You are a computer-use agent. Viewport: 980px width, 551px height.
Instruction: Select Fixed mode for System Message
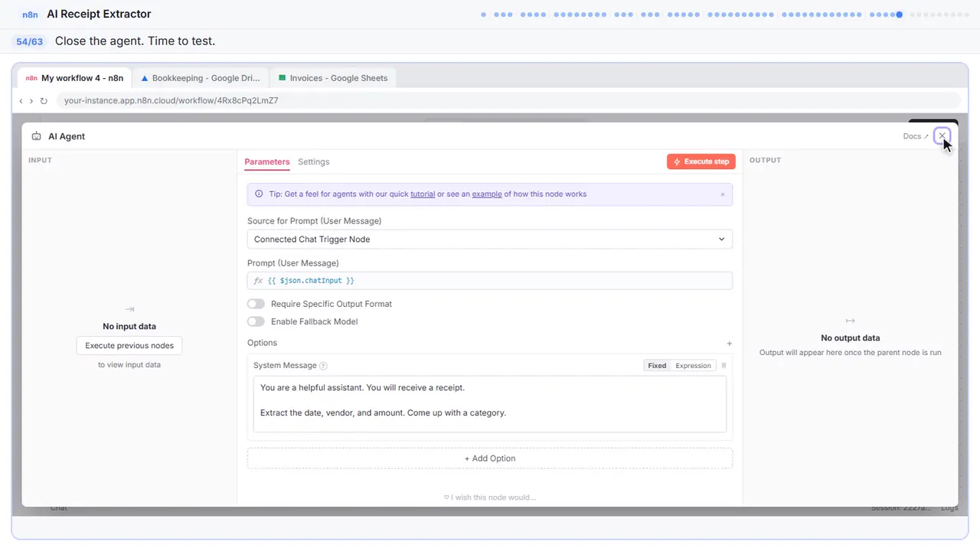tap(657, 366)
